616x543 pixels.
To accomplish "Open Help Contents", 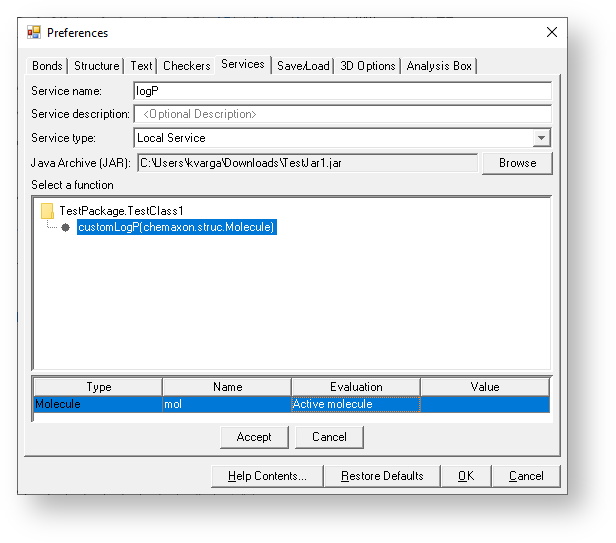I will (265, 476).
